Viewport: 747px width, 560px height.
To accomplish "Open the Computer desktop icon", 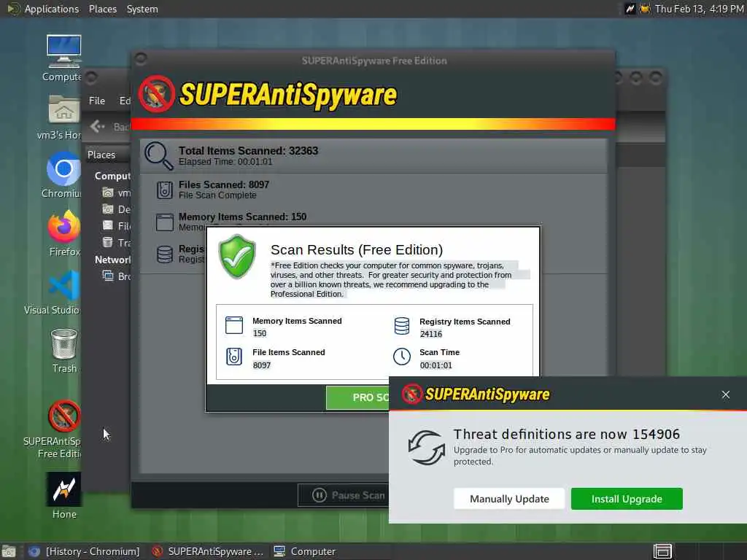I will [x=63, y=58].
